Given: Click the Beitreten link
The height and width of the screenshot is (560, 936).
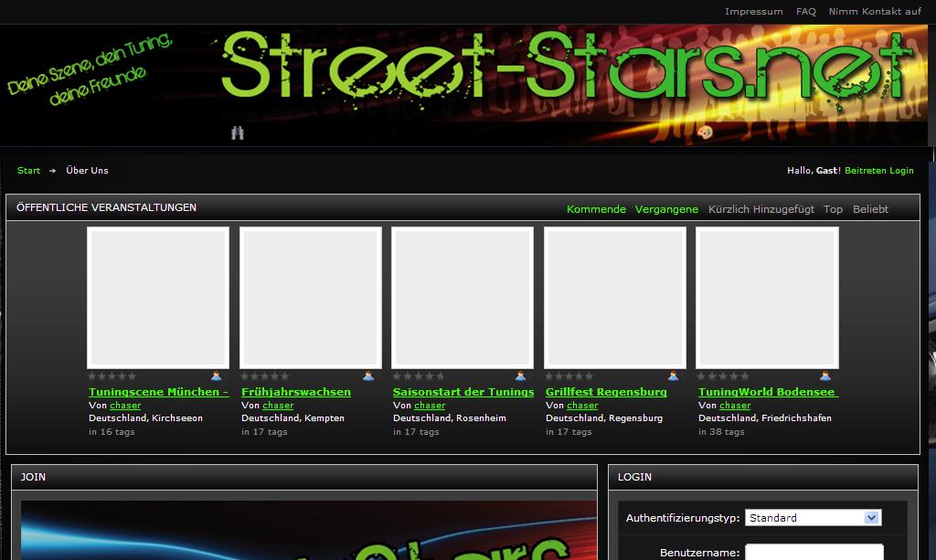Looking at the screenshot, I should (x=865, y=171).
